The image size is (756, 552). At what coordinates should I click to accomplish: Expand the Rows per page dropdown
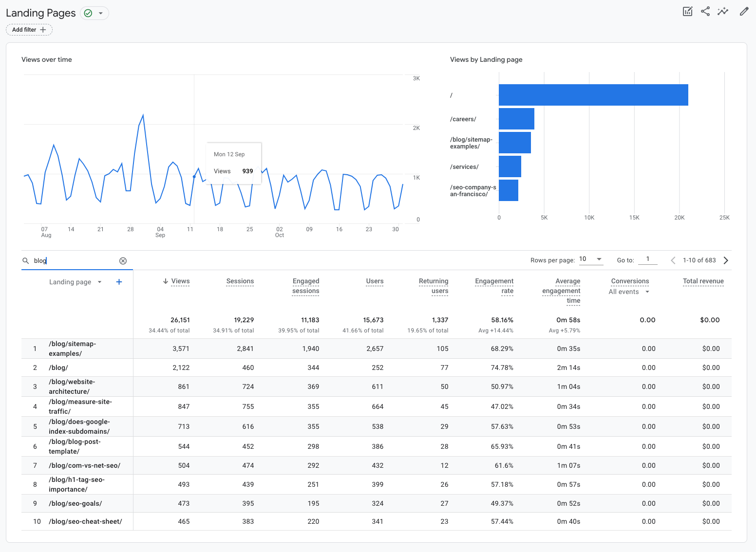[x=590, y=259]
